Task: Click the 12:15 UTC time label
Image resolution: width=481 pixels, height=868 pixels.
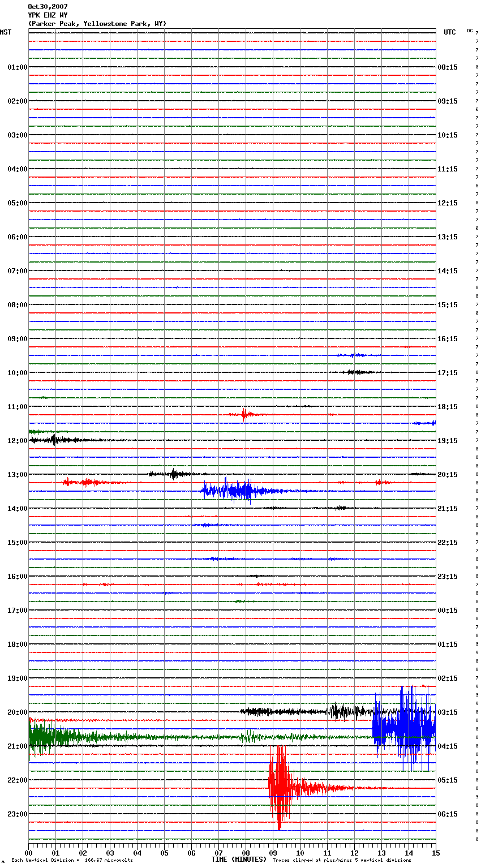Action: click(448, 203)
